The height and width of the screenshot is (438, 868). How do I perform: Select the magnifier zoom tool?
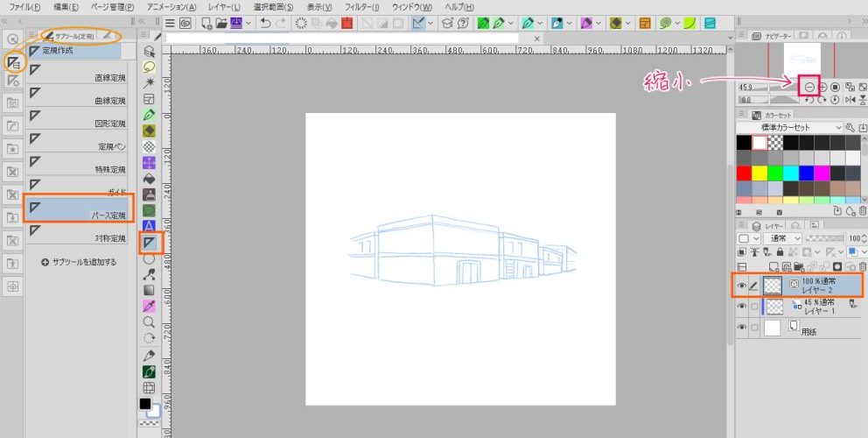click(149, 321)
